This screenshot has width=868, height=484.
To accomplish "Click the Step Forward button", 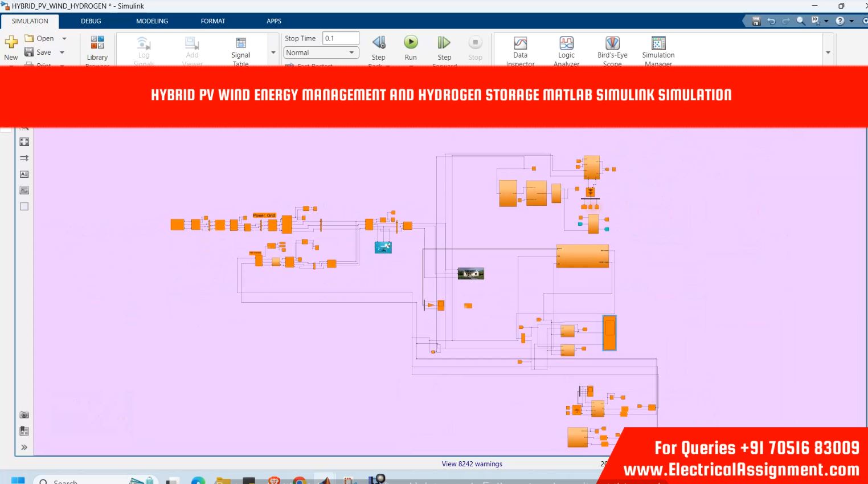I will 444,47.
